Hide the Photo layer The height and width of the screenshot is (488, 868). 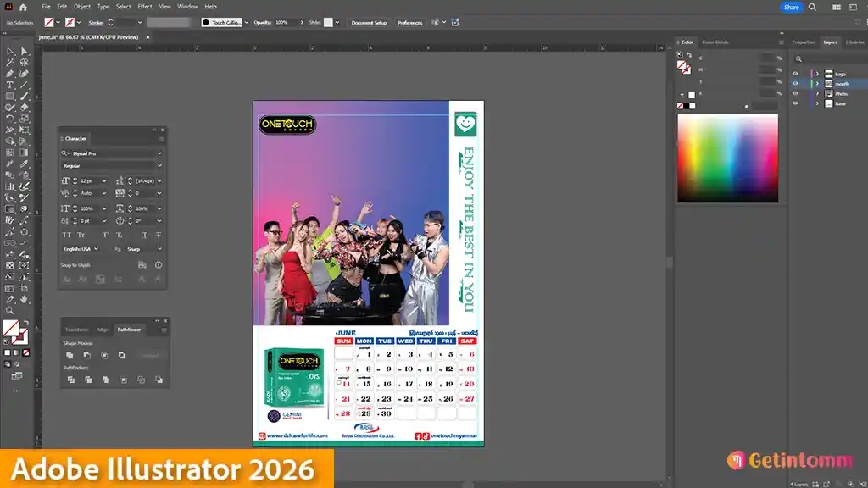click(795, 93)
